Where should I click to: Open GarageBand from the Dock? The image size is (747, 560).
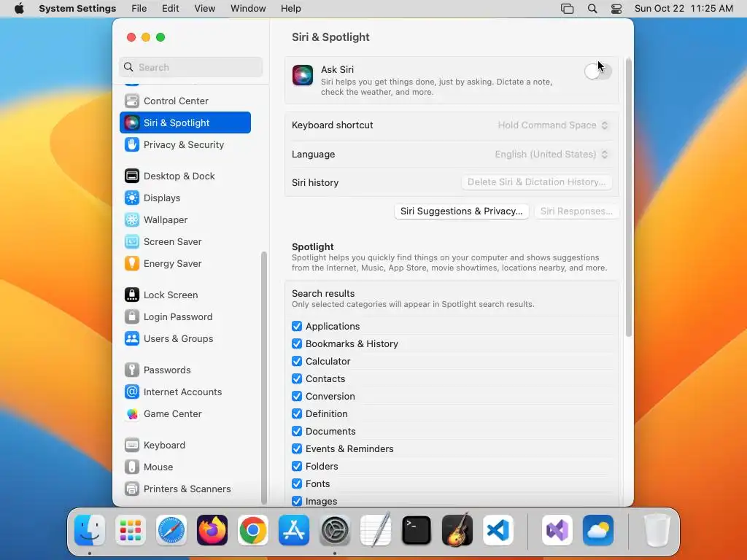[x=457, y=531]
